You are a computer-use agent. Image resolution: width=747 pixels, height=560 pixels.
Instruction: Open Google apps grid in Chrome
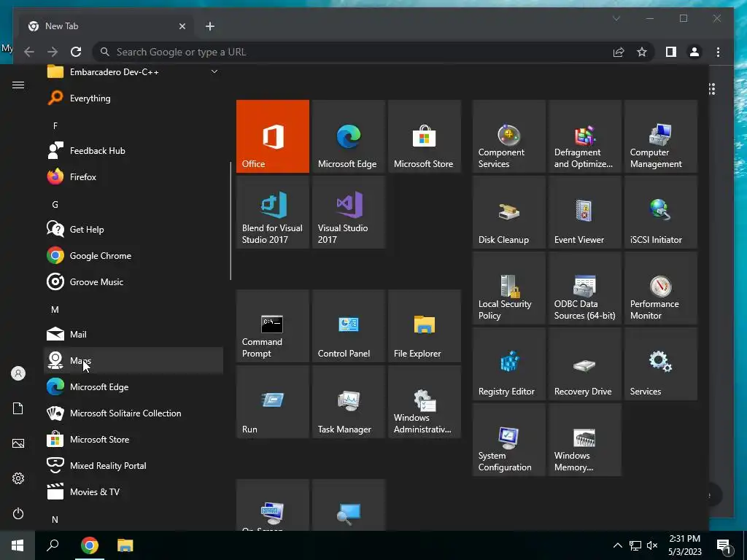point(712,89)
